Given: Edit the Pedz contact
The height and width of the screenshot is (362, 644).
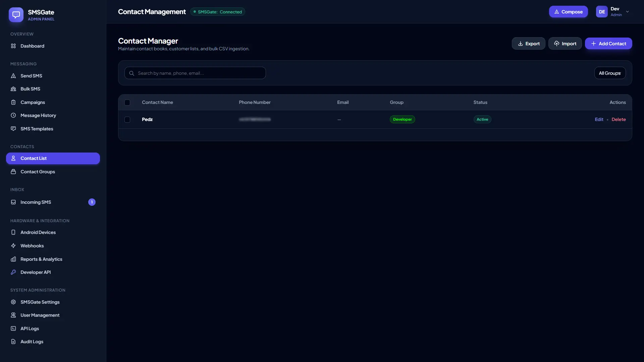Looking at the screenshot, I should click(599, 119).
